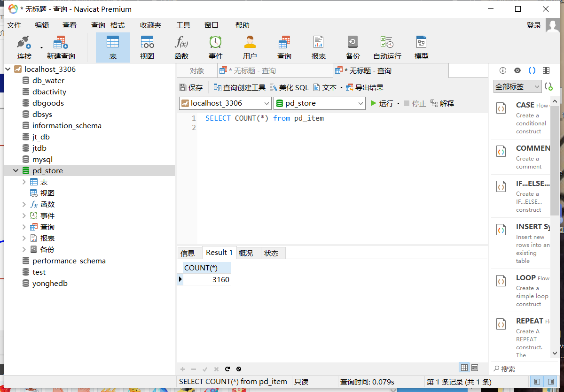Open the 全部标签 tag filter dropdown
The image size is (564, 392).
pos(517,86)
